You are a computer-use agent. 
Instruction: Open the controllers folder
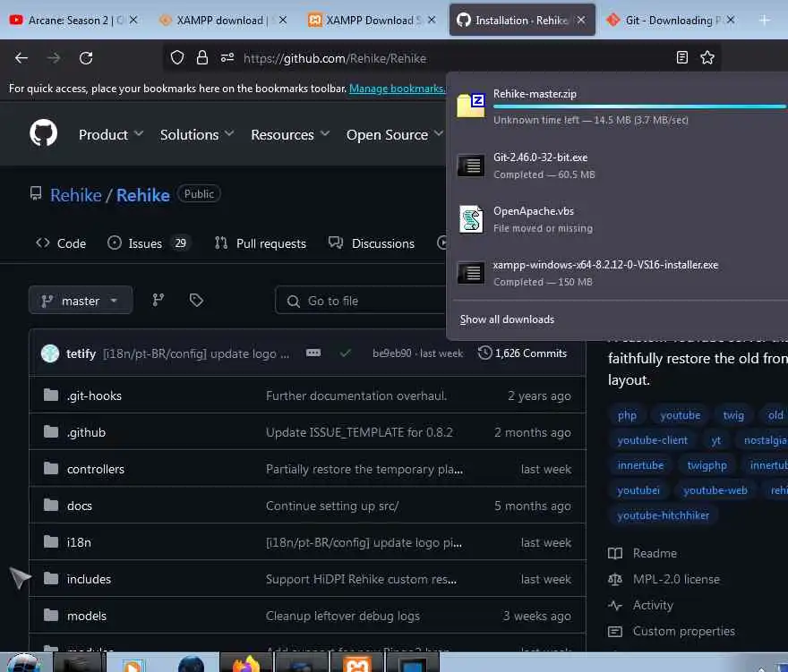pyautogui.click(x=96, y=469)
